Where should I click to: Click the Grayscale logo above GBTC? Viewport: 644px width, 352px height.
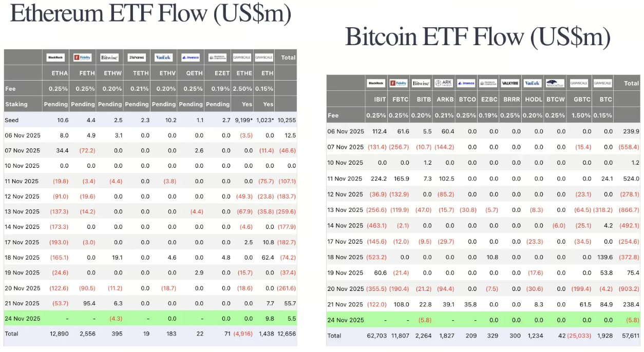581,83
